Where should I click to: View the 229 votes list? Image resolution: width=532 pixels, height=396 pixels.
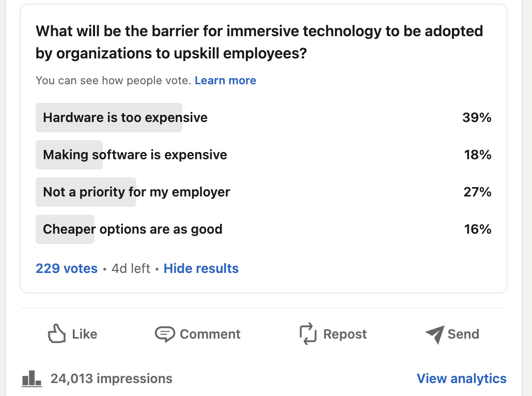click(67, 269)
